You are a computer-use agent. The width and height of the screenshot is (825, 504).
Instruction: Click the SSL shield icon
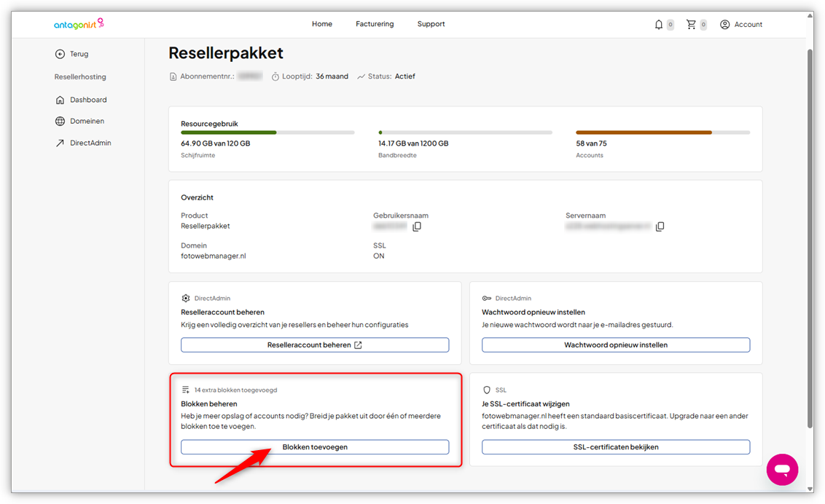click(x=487, y=390)
